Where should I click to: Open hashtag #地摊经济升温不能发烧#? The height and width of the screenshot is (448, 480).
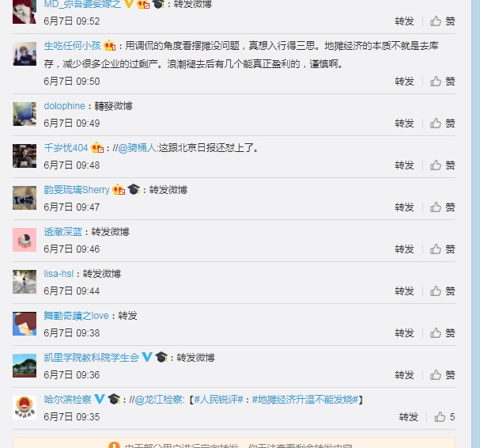(x=305, y=400)
